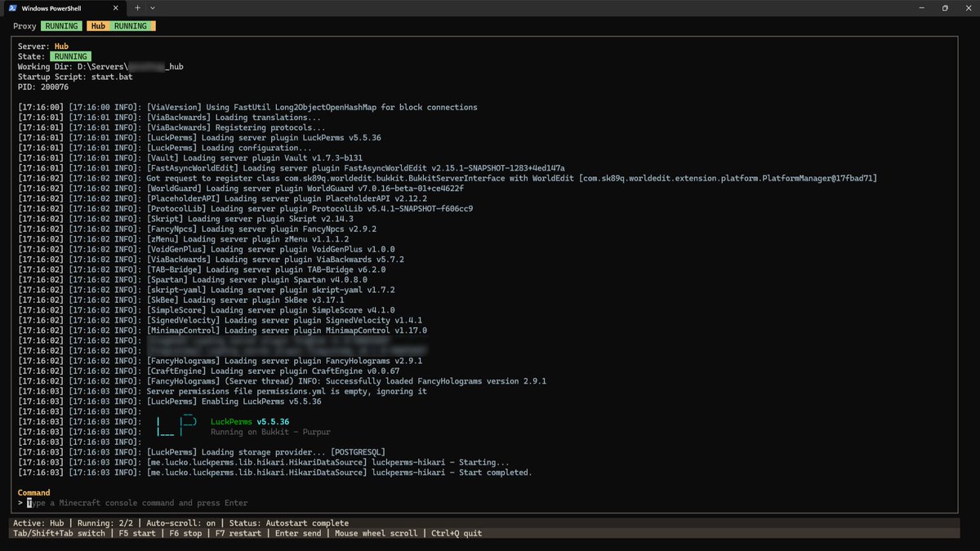Click the PID: 200076 line
The width and height of the screenshot is (980, 551).
[43, 86]
